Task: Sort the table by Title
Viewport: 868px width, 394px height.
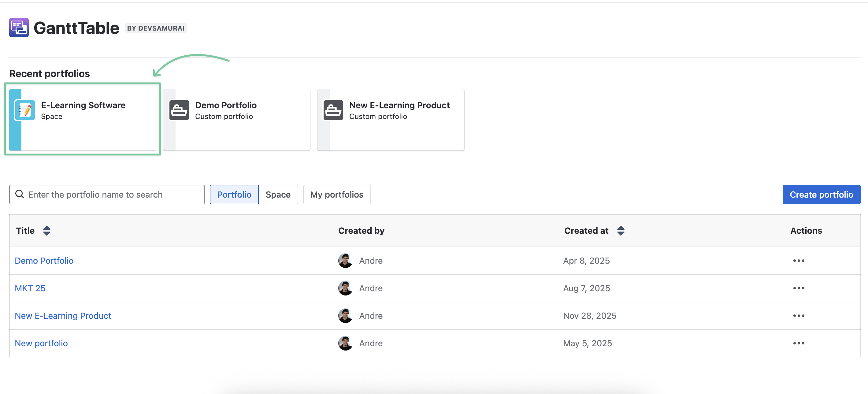Action: [47, 231]
